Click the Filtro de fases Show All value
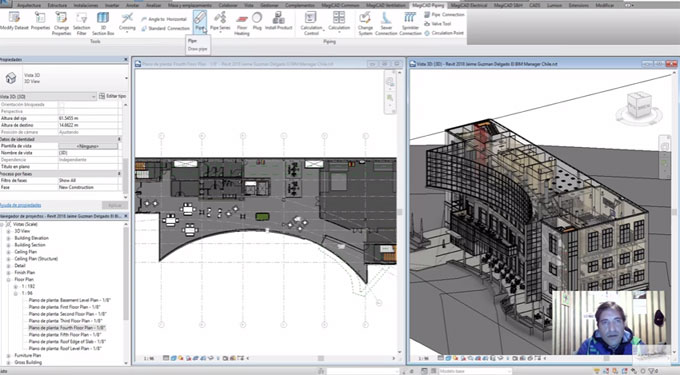This screenshot has height=375, width=680. (89, 180)
